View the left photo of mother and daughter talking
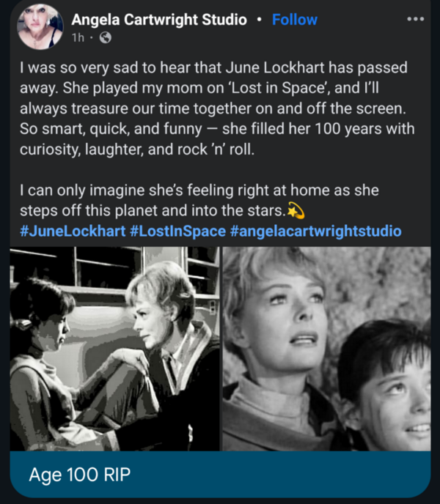Viewport: 440px width, 504px height. click(x=114, y=349)
